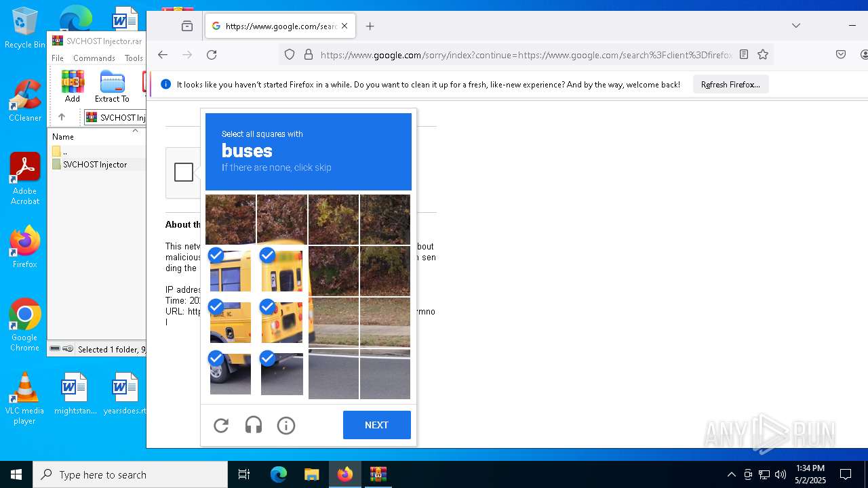Deselect the bus wheel selected tile
This screenshot has width=868, height=488.
[231, 374]
